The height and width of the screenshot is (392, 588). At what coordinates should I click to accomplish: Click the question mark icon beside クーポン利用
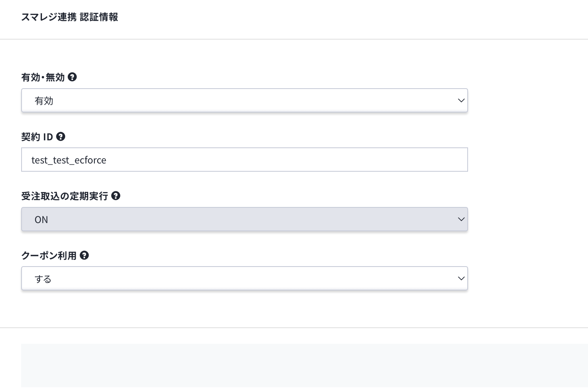(84, 255)
